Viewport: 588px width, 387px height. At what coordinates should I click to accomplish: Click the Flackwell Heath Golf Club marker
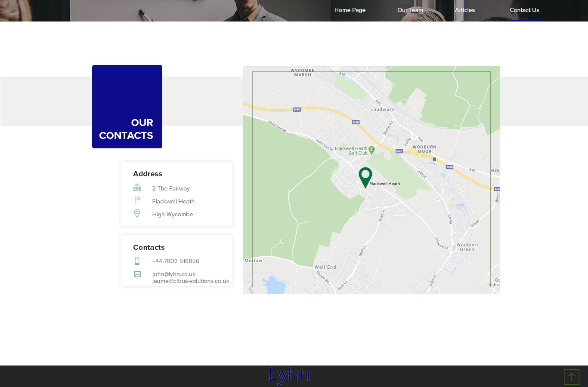click(x=371, y=150)
